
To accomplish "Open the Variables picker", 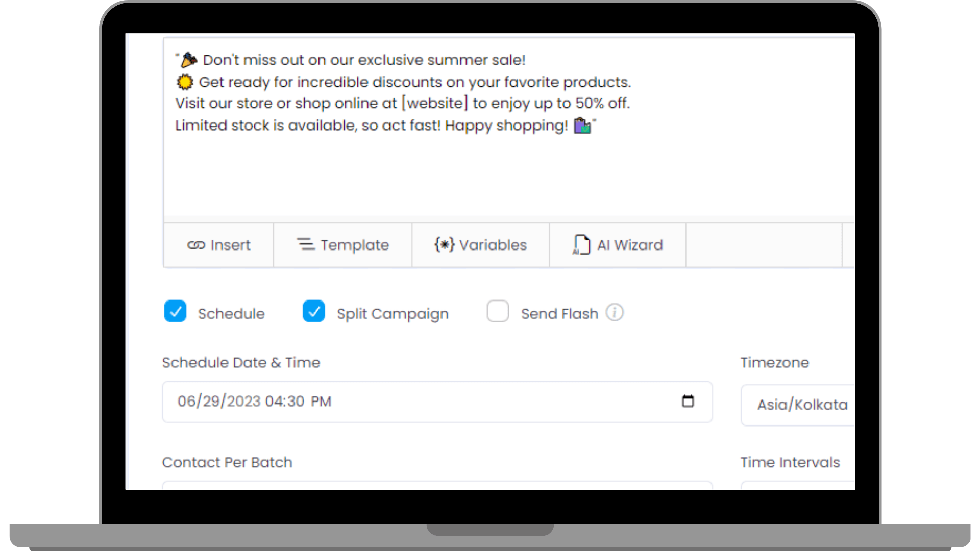I will tap(480, 245).
